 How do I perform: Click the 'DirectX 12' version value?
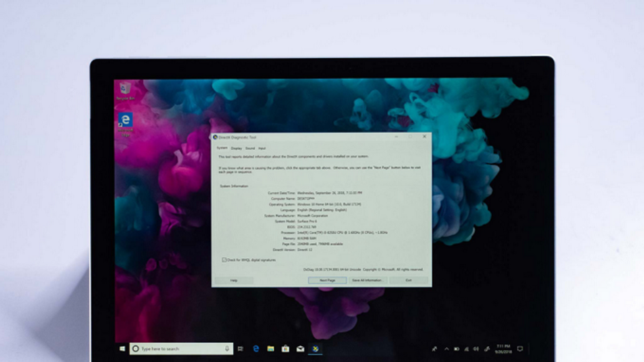pyautogui.click(x=305, y=250)
